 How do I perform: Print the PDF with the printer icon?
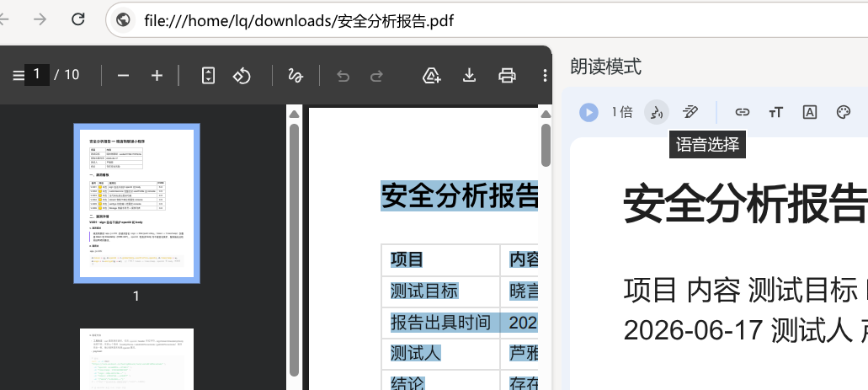(507, 75)
